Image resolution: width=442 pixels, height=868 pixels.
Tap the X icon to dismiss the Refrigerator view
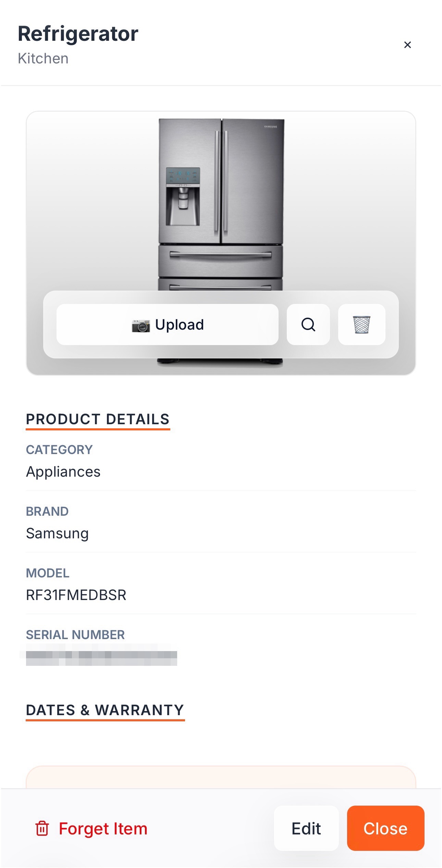click(x=408, y=45)
